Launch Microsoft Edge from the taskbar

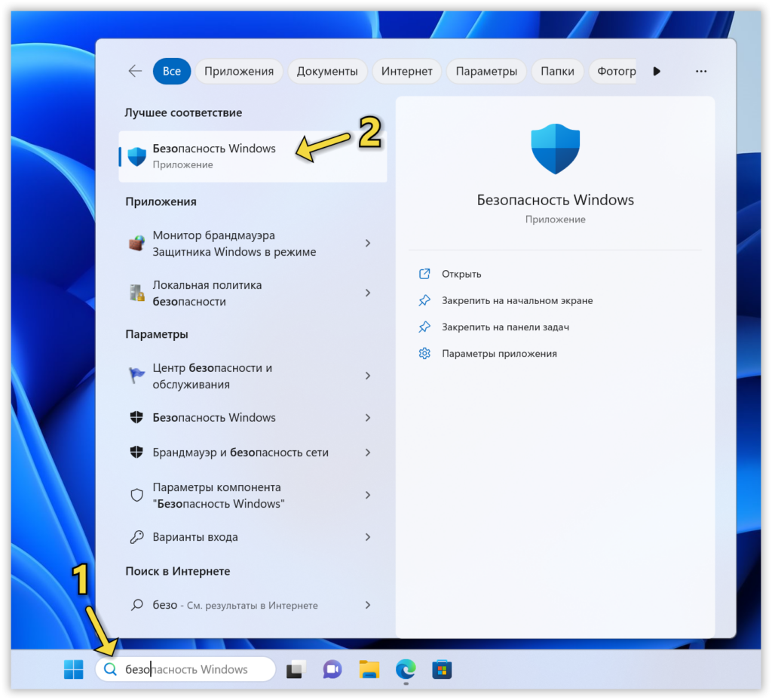405,669
